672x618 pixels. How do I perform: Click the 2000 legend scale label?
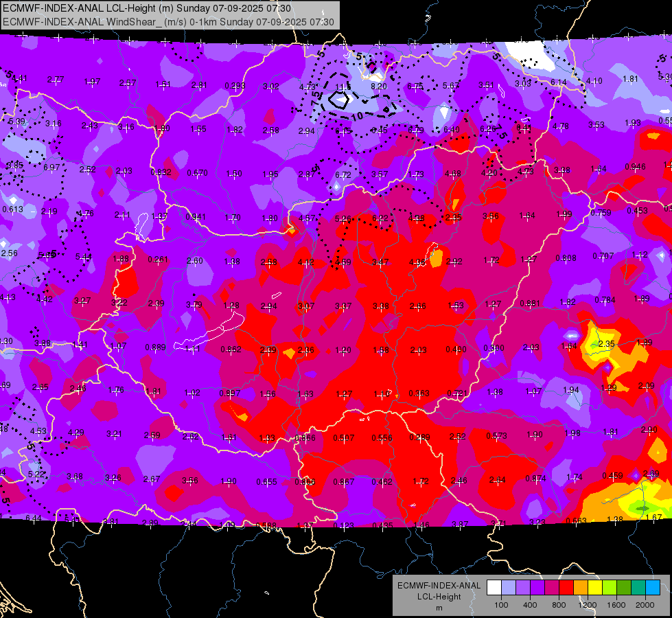point(645,605)
